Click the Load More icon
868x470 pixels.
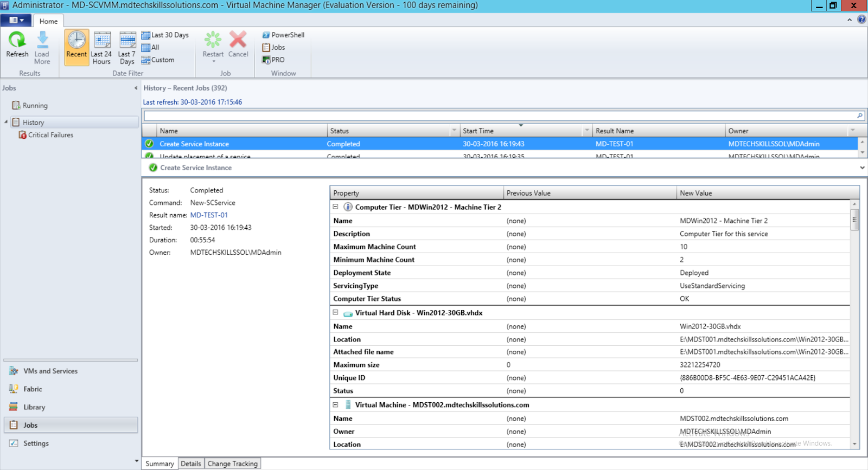click(42, 47)
